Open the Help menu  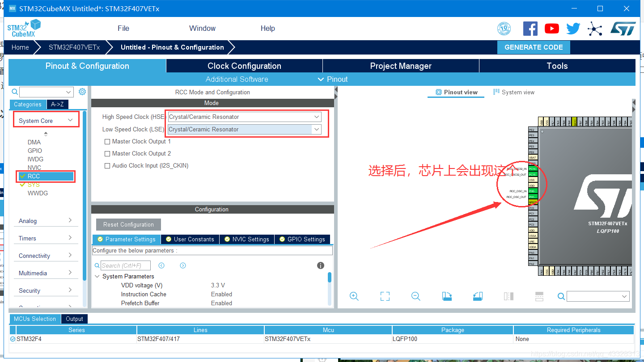(268, 28)
